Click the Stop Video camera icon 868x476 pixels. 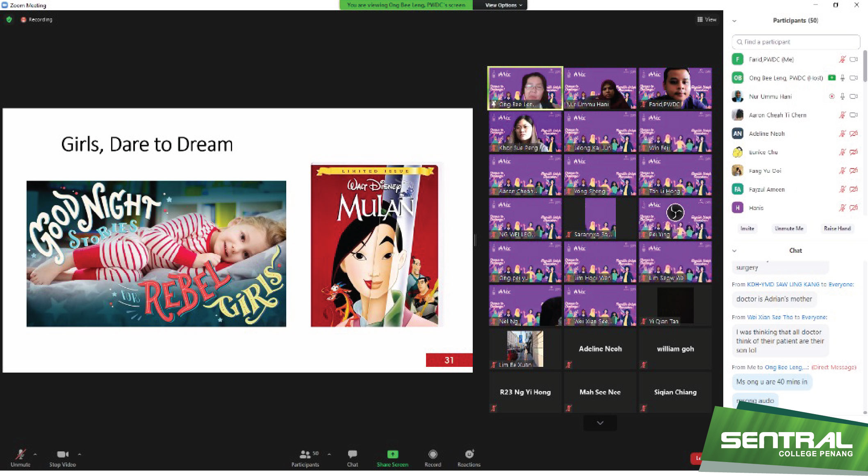(x=63, y=454)
